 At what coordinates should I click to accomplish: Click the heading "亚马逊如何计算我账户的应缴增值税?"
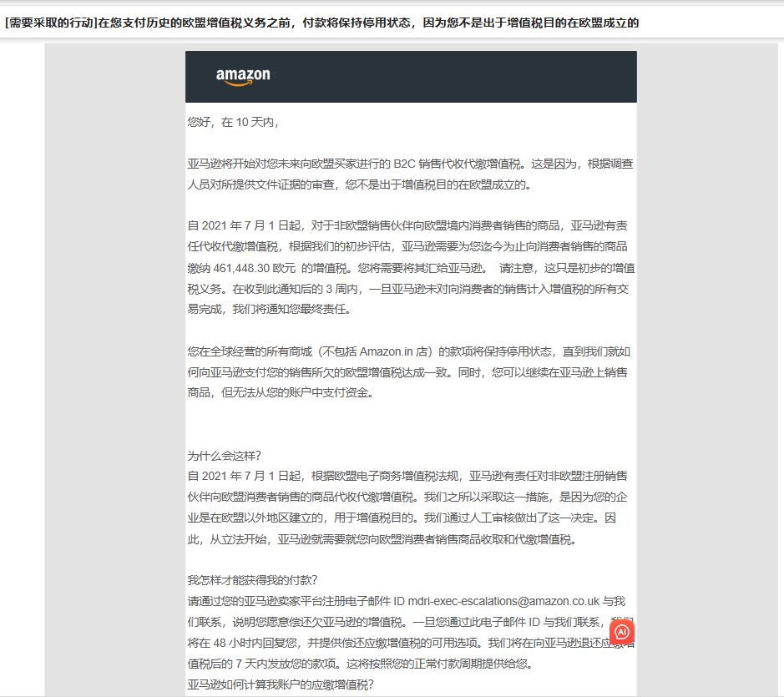coord(281,685)
